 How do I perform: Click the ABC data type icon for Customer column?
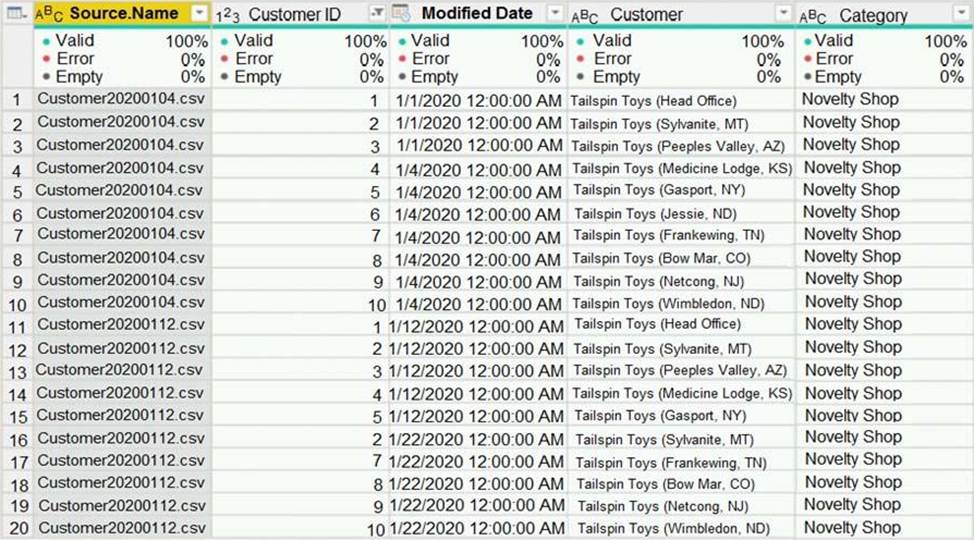pyautogui.click(x=584, y=16)
